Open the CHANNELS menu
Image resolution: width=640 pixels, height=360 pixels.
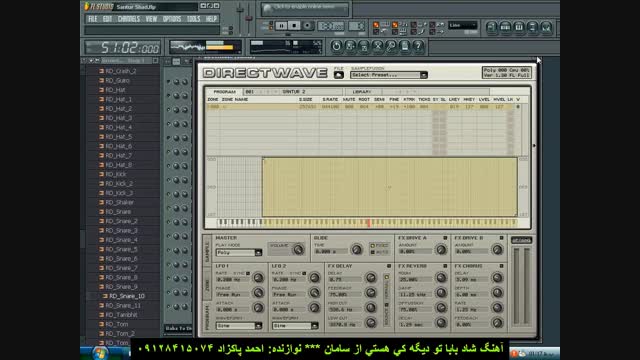coord(129,19)
